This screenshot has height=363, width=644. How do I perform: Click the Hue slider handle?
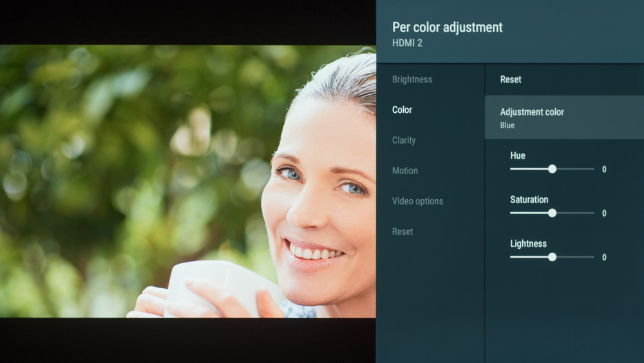point(553,169)
